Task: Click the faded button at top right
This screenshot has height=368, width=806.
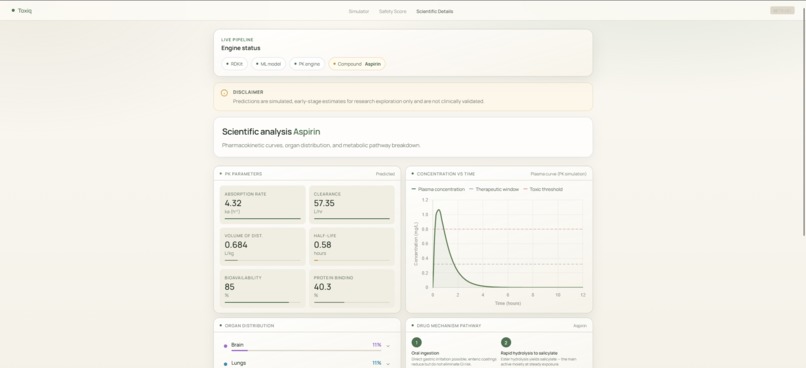Action: (x=782, y=10)
